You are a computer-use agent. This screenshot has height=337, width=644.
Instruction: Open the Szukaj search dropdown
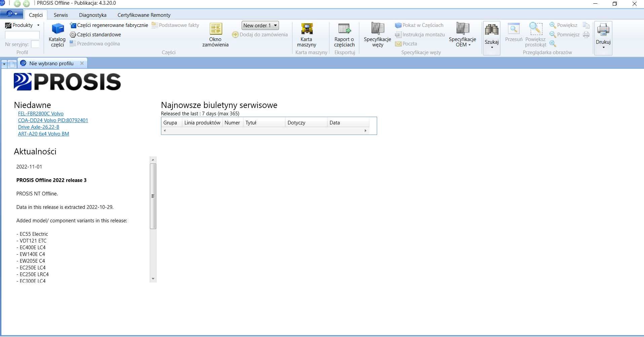click(x=492, y=38)
